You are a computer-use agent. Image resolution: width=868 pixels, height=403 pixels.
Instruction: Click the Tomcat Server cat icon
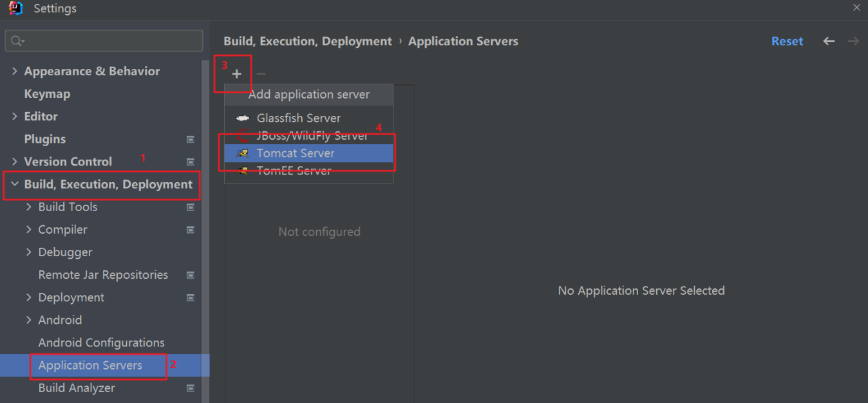[243, 153]
